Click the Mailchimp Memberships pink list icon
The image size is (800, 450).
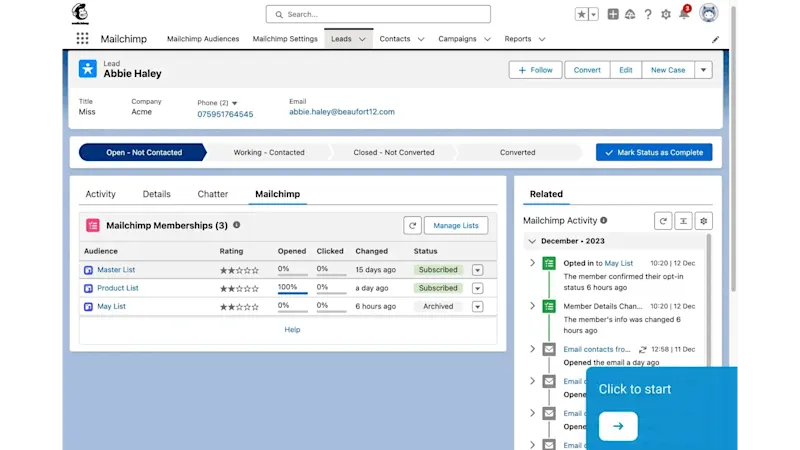93,225
